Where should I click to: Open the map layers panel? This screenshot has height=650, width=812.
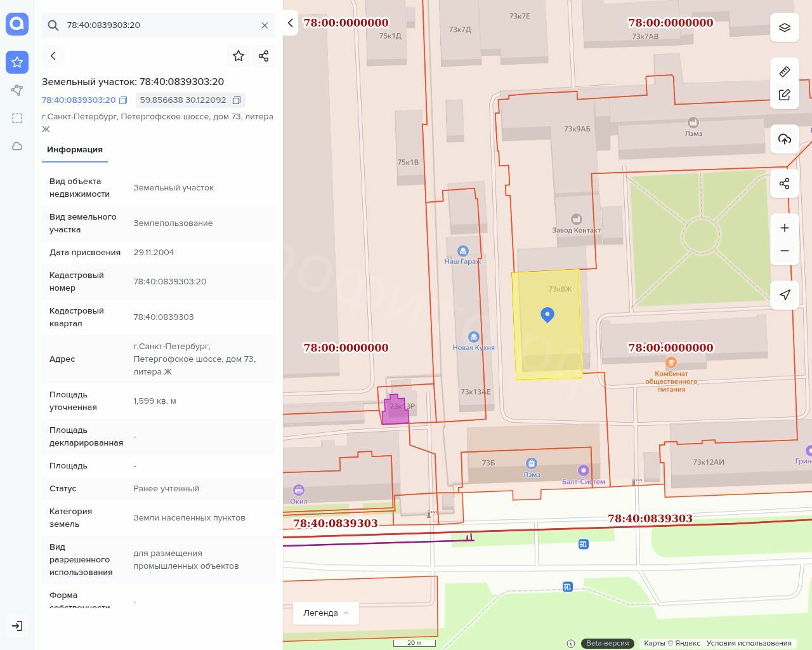tap(785, 27)
